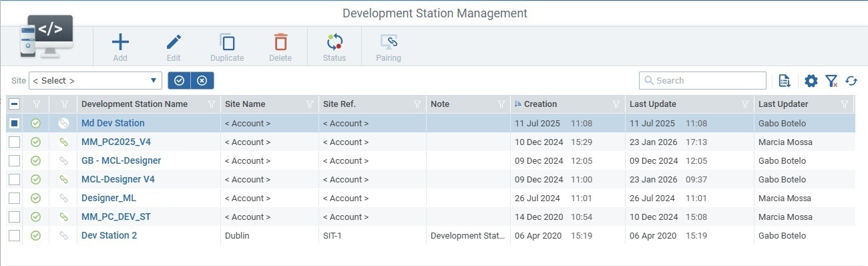Open the status column filter
This screenshot has height=266, width=868.
36,104
